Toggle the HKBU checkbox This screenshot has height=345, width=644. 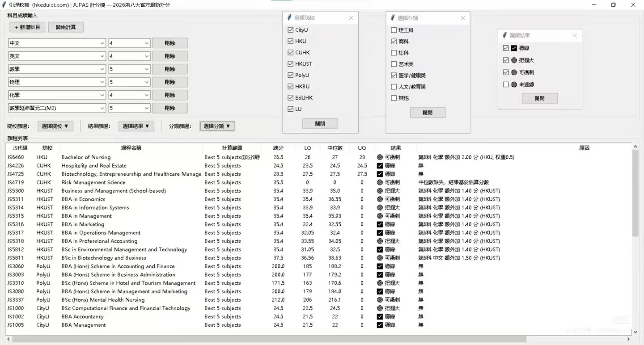[291, 86]
